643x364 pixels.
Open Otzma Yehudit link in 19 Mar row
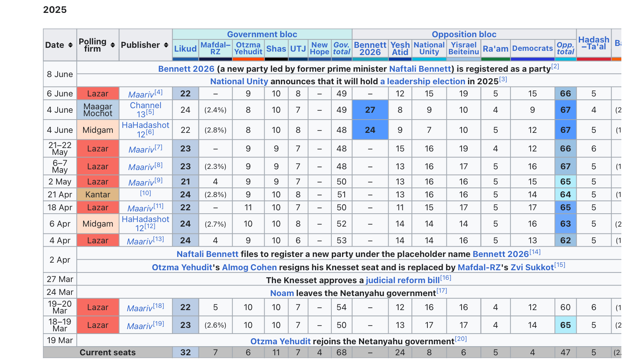pos(281,342)
